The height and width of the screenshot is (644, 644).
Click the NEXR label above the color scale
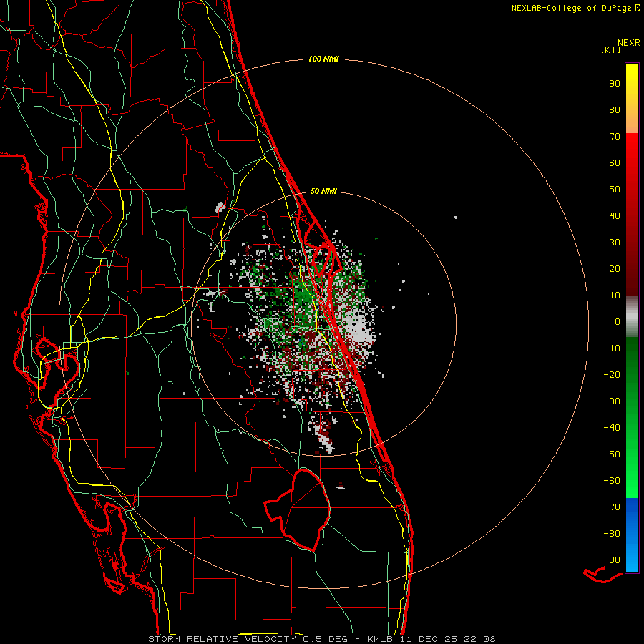(x=629, y=43)
